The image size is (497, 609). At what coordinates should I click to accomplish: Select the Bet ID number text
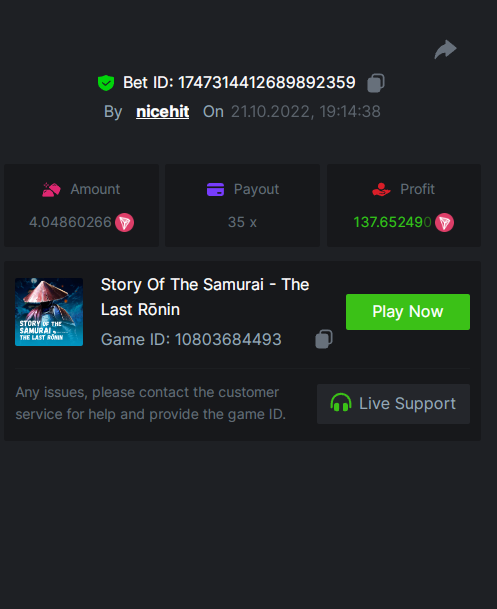[x=267, y=82]
